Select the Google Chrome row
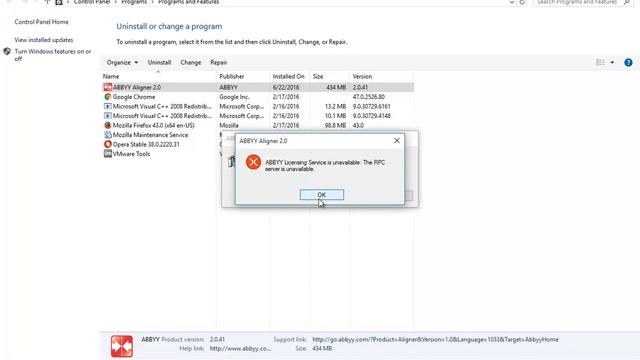 258,97
